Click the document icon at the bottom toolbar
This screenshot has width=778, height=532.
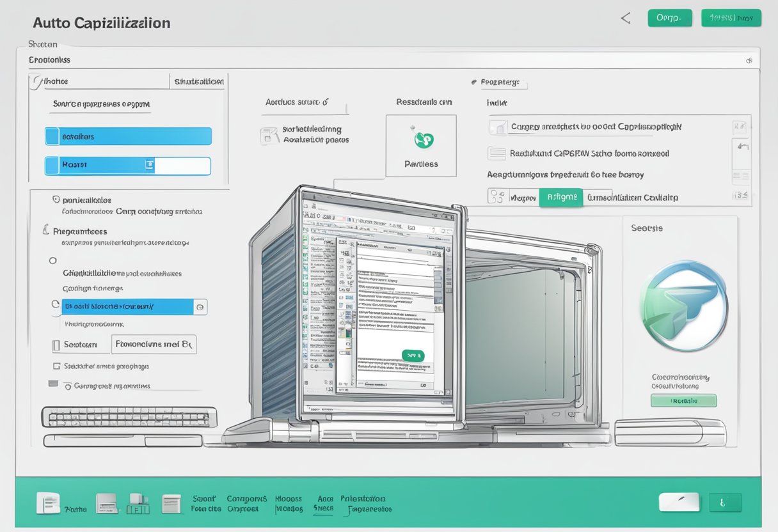[x=49, y=502]
